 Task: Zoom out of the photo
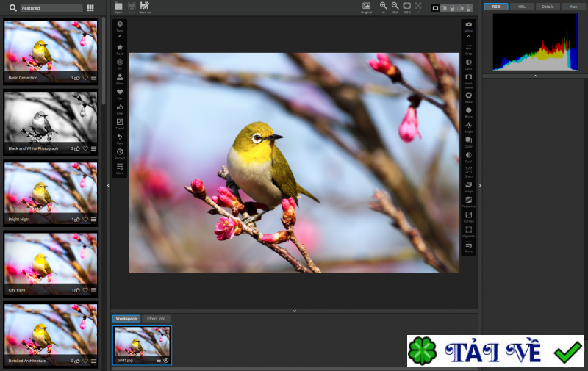395,6
